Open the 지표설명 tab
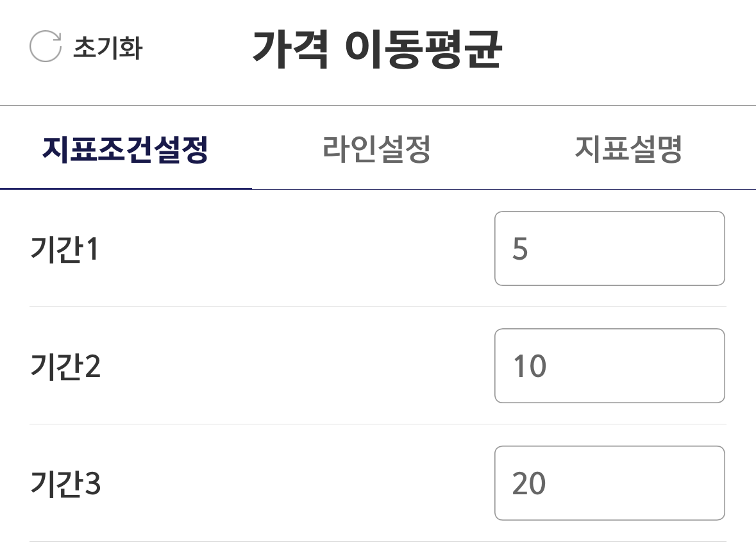The width and height of the screenshot is (756, 552). (x=628, y=150)
